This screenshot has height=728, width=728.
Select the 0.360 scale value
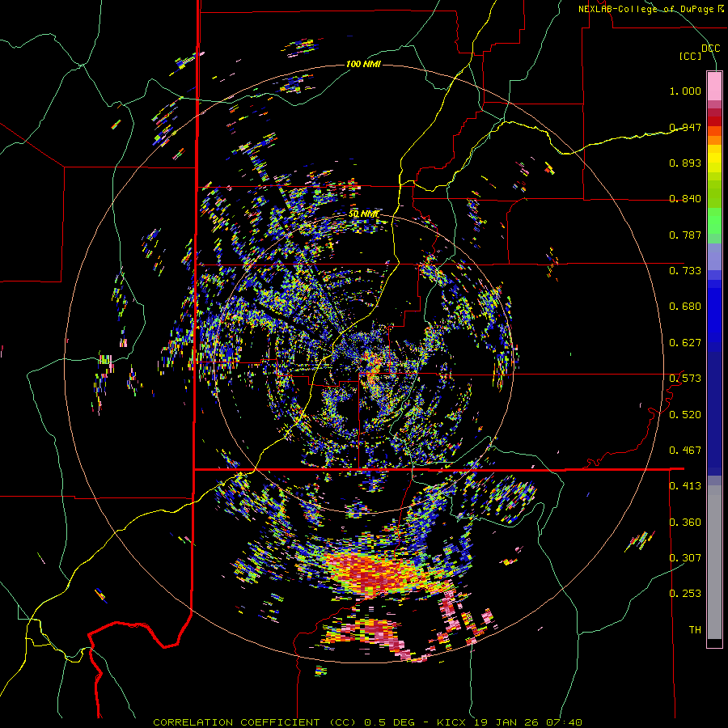coord(685,523)
